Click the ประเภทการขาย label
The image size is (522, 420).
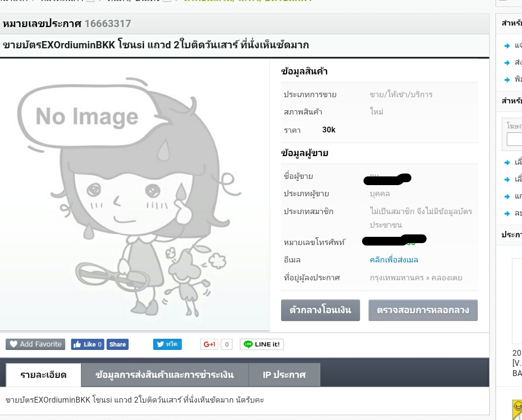coord(310,95)
